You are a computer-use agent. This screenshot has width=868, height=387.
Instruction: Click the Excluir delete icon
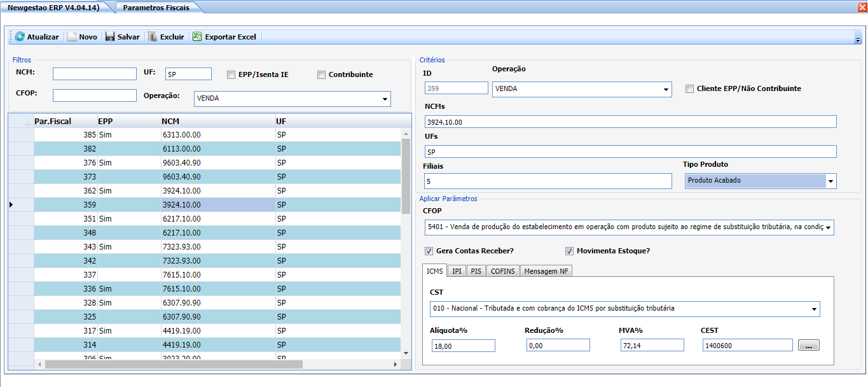(153, 37)
